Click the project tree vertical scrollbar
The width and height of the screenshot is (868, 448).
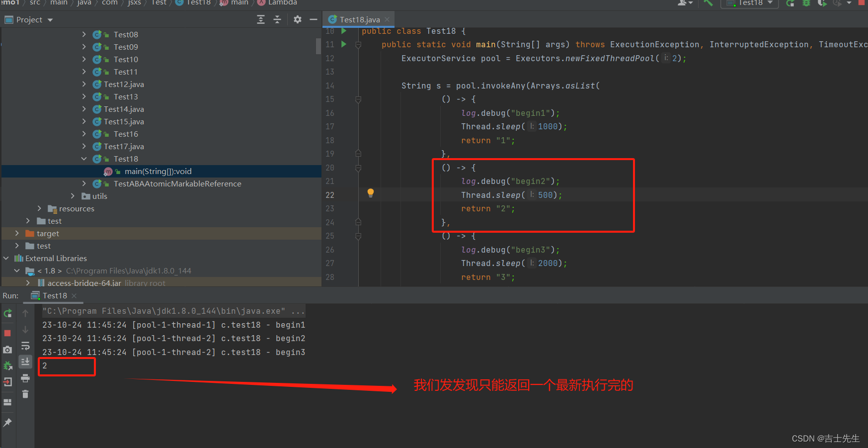(x=318, y=46)
